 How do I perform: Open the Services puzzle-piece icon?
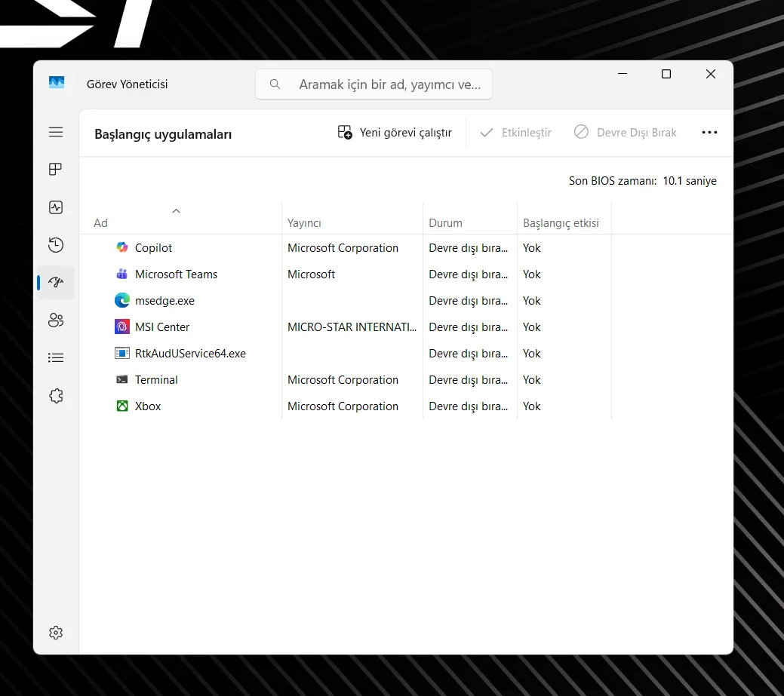coord(56,396)
